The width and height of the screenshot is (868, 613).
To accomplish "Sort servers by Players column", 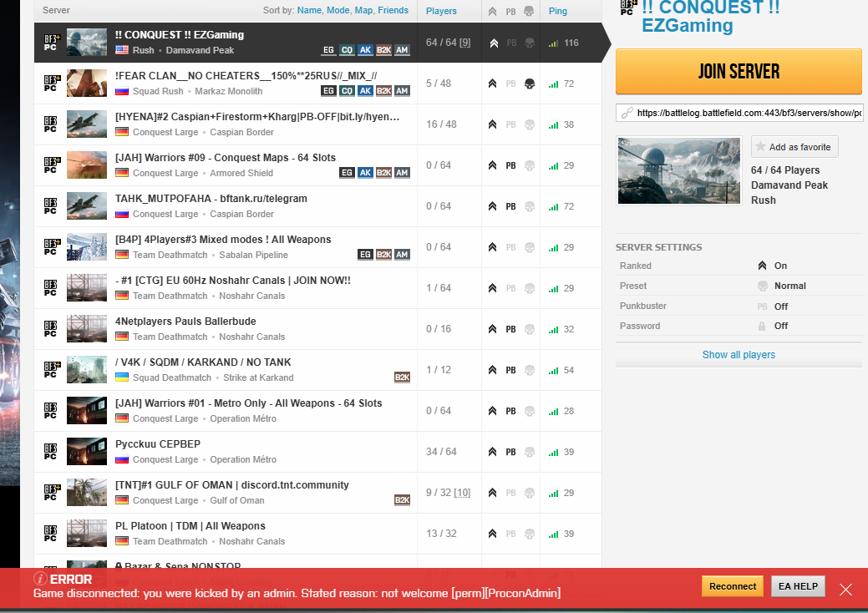I will 441,11.
